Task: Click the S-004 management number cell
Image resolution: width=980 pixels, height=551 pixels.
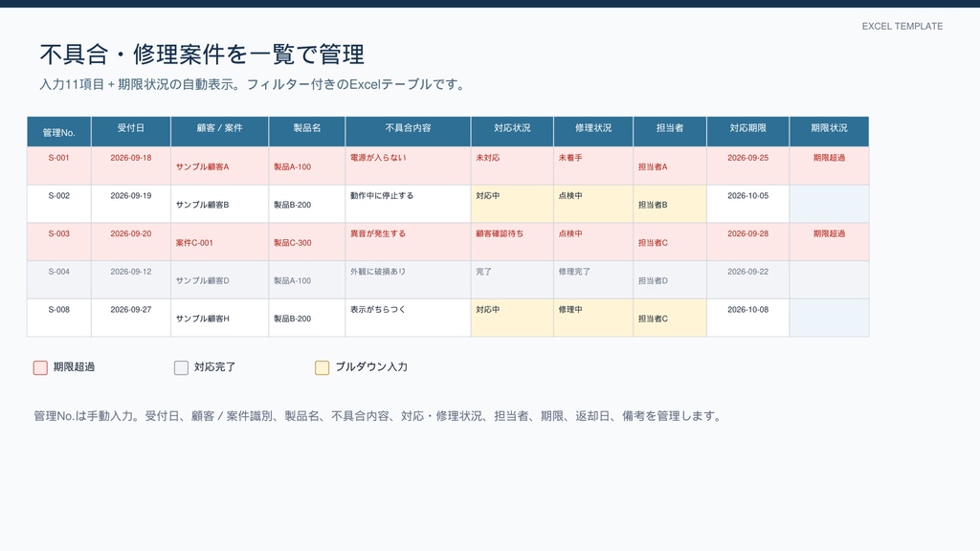Action: [x=58, y=280]
